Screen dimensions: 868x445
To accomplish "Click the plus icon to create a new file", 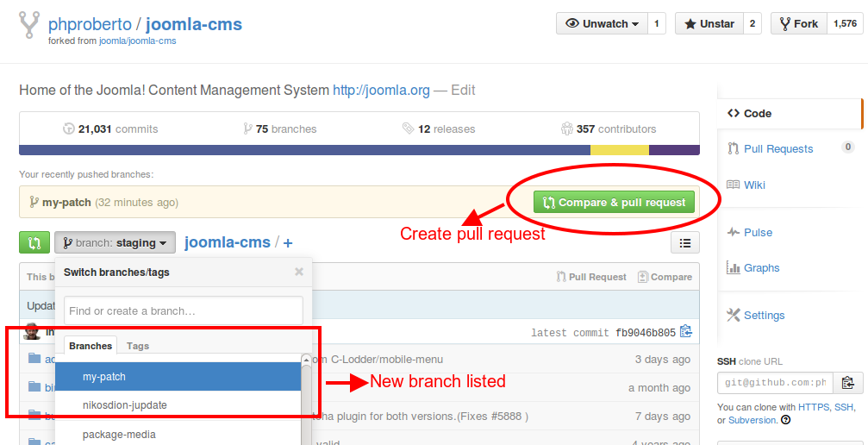I will pyautogui.click(x=288, y=242).
